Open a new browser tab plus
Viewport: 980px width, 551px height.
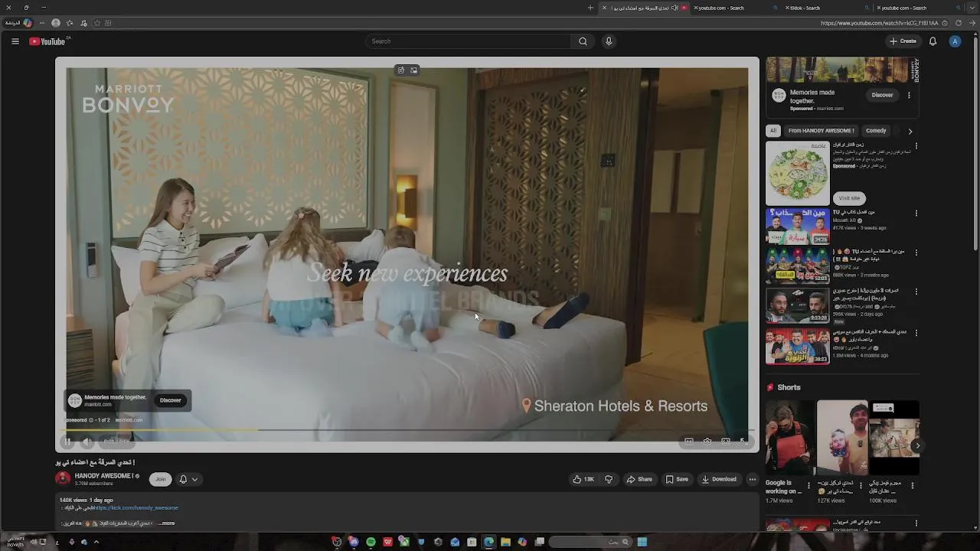tap(590, 8)
